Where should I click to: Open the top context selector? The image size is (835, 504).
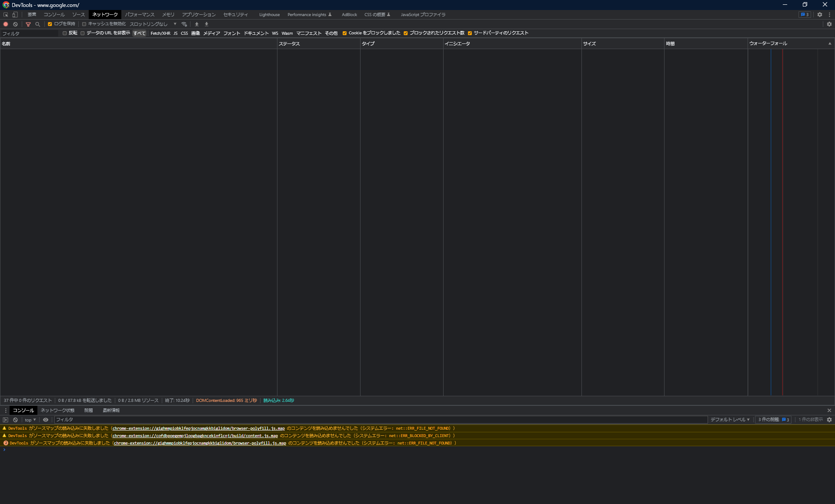[30, 420]
